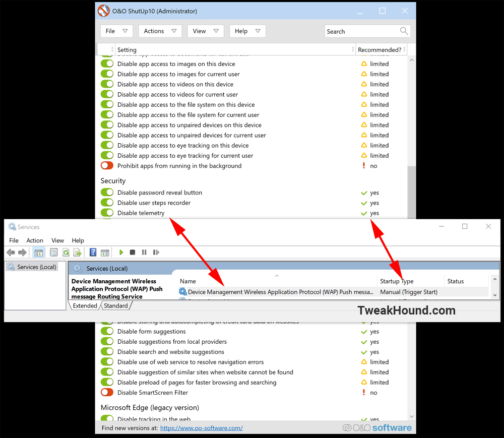The height and width of the screenshot is (438, 504).
Task: Restart the service using the restart icon
Action: point(156,253)
